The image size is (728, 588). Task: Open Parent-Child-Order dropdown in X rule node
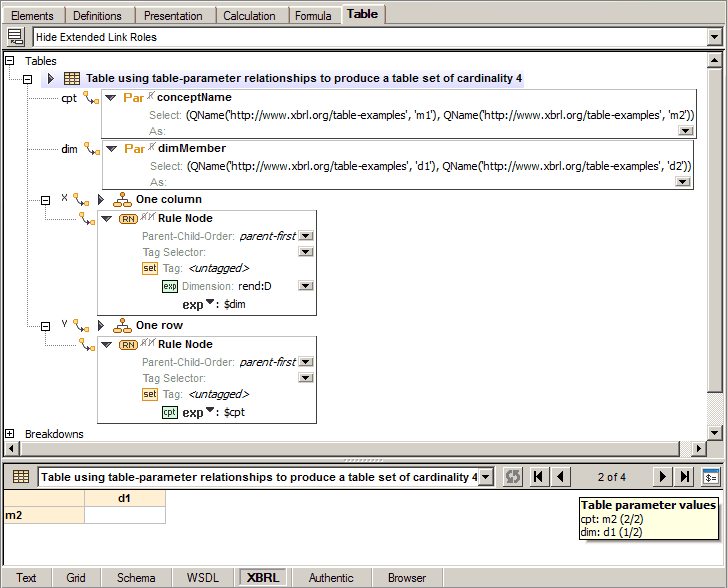[306, 236]
